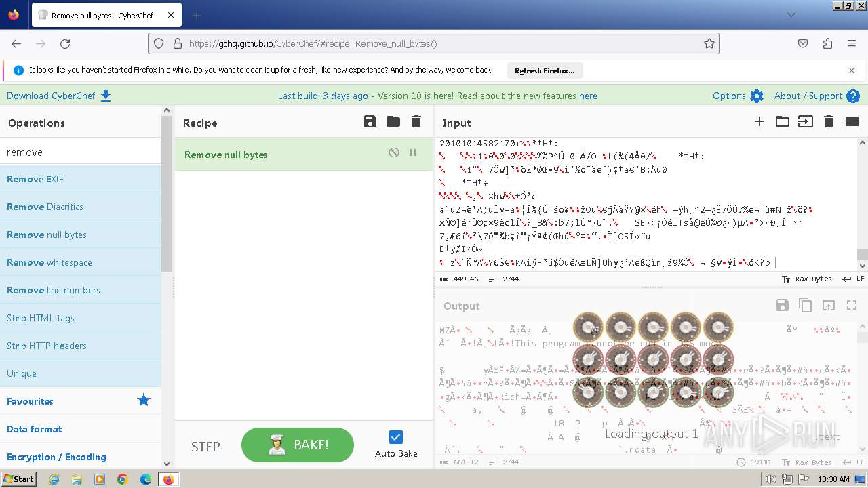This screenshot has width=868, height=488.
Task: Click the Operations search field containing 'remove'
Action: (x=81, y=152)
